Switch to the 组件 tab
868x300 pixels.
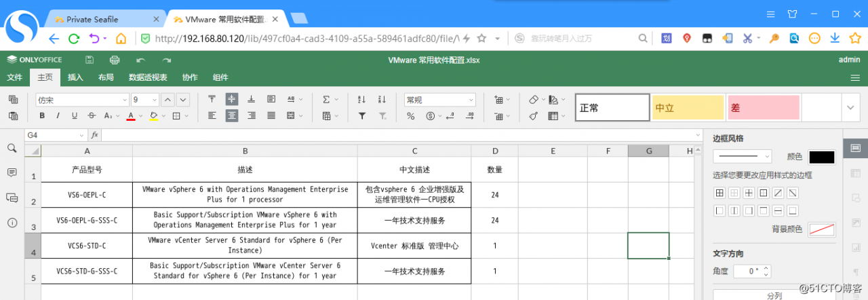tap(220, 77)
